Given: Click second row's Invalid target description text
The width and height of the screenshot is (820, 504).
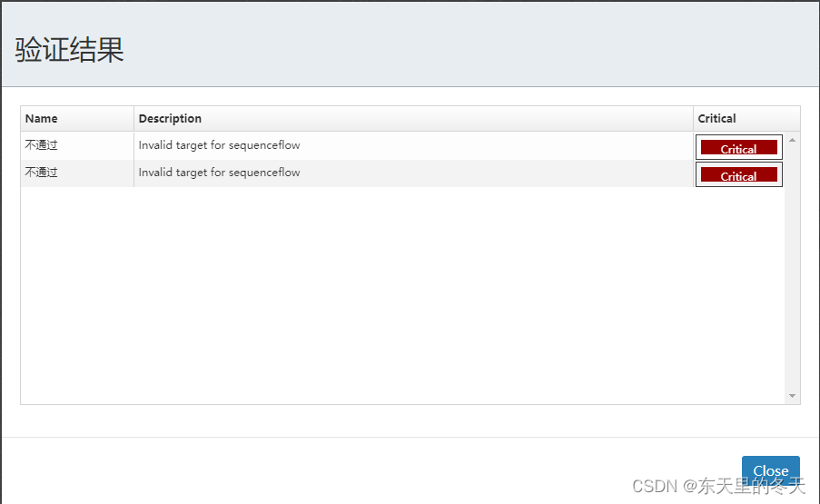Looking at the screenshot, I should (x=219, y=173).
